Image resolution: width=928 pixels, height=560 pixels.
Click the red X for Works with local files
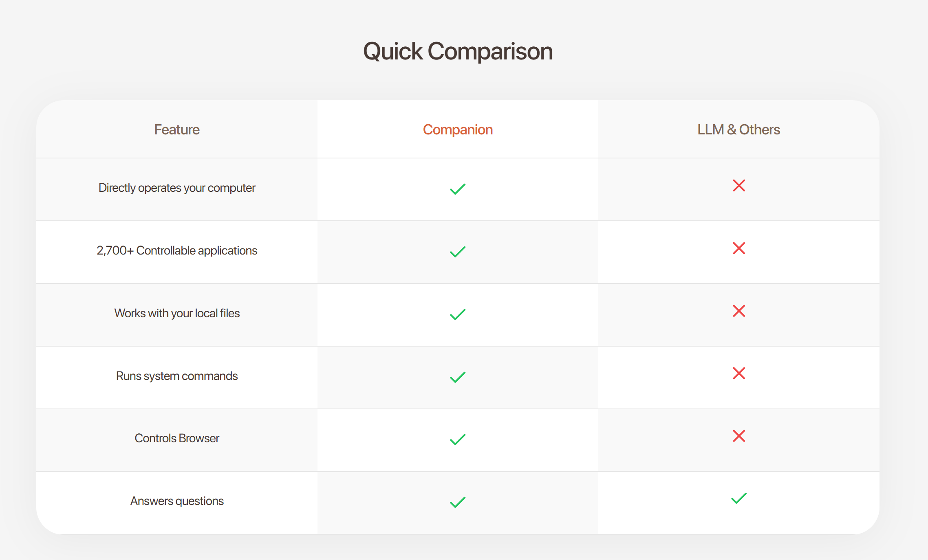pyautogui.click(x=738, y=311)
